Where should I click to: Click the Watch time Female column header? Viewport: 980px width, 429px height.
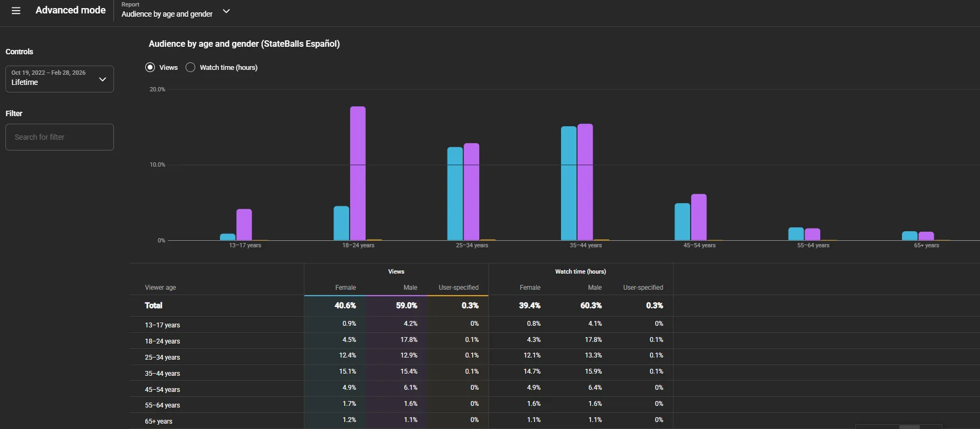[x=530, y=288]
